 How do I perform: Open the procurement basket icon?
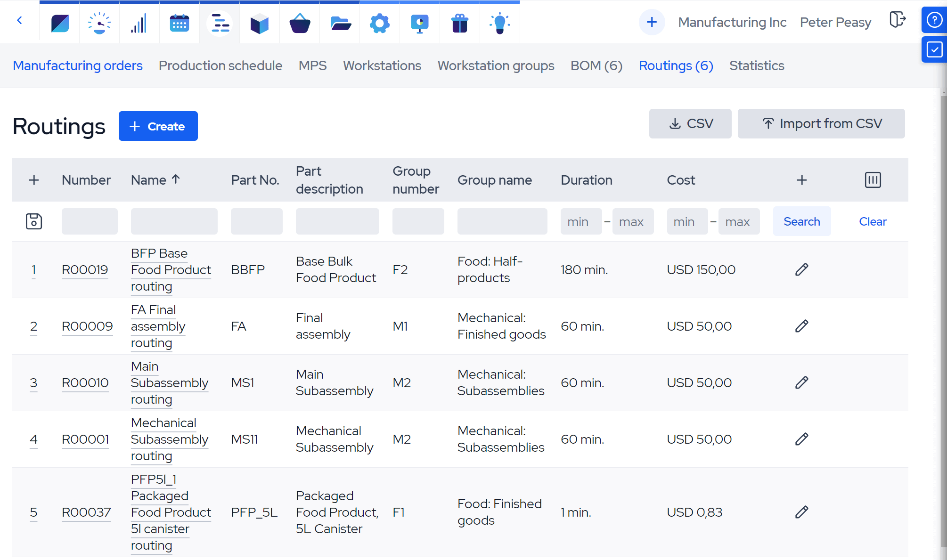(x=300, y=23)
